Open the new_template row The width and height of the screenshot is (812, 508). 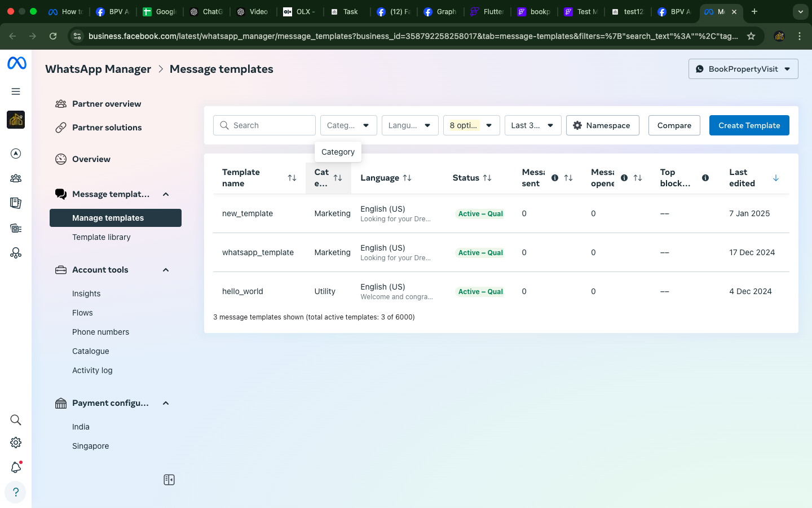pos(501,213)
